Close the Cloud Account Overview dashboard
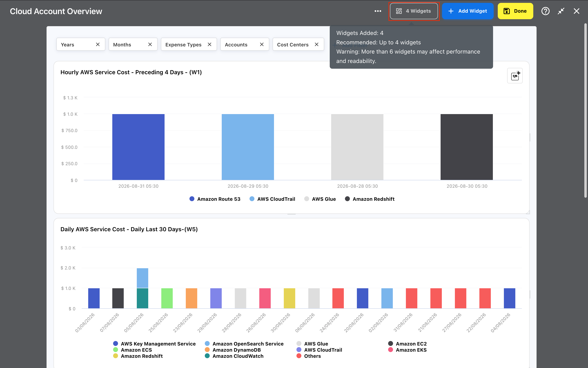This screenshot has width=588, height=368. point(576,11)
